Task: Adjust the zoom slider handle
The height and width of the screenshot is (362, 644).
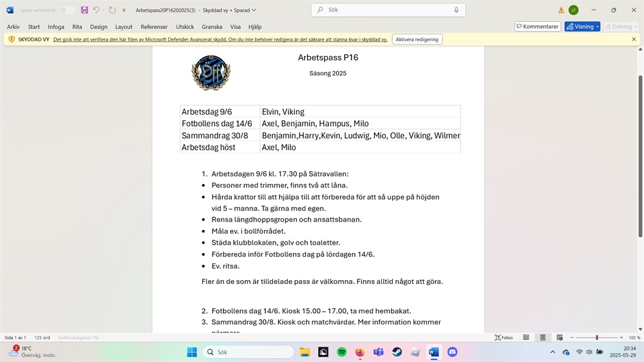Action: (x=597, y=338)
